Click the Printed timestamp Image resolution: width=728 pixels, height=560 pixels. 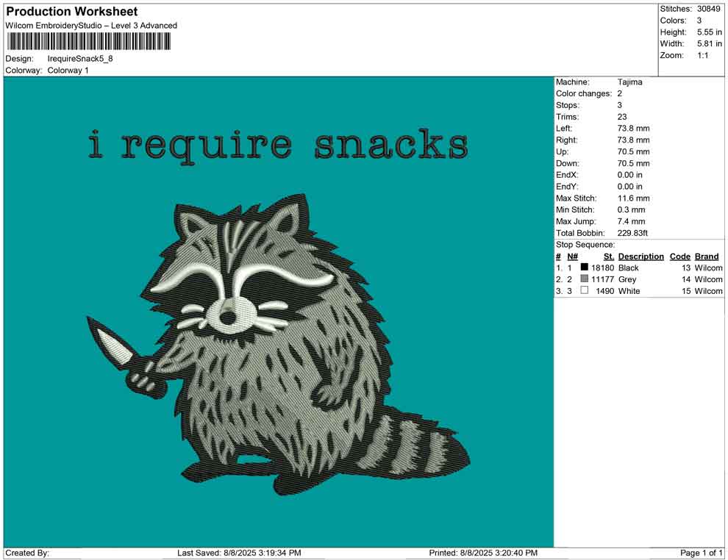click(x=483, y=553)
